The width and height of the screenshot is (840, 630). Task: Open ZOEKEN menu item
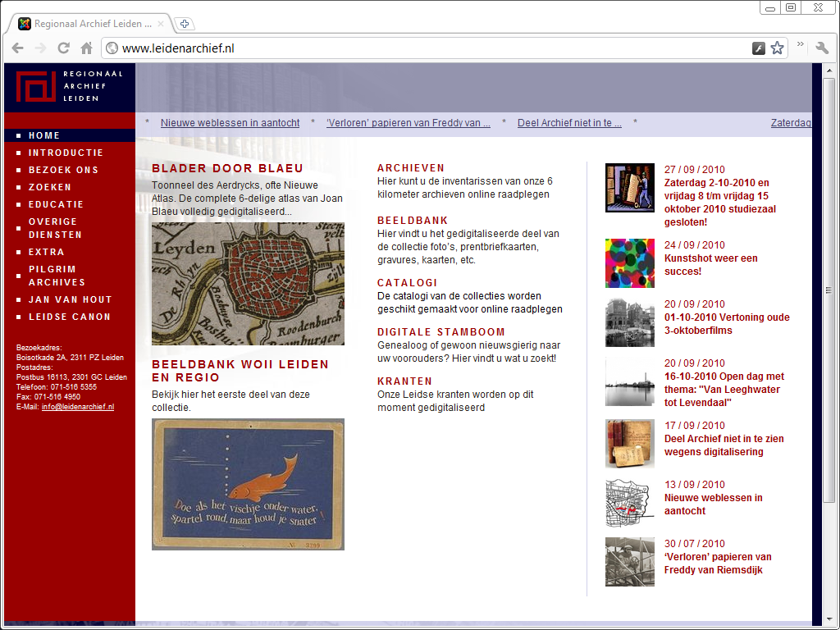pos(50,187)
